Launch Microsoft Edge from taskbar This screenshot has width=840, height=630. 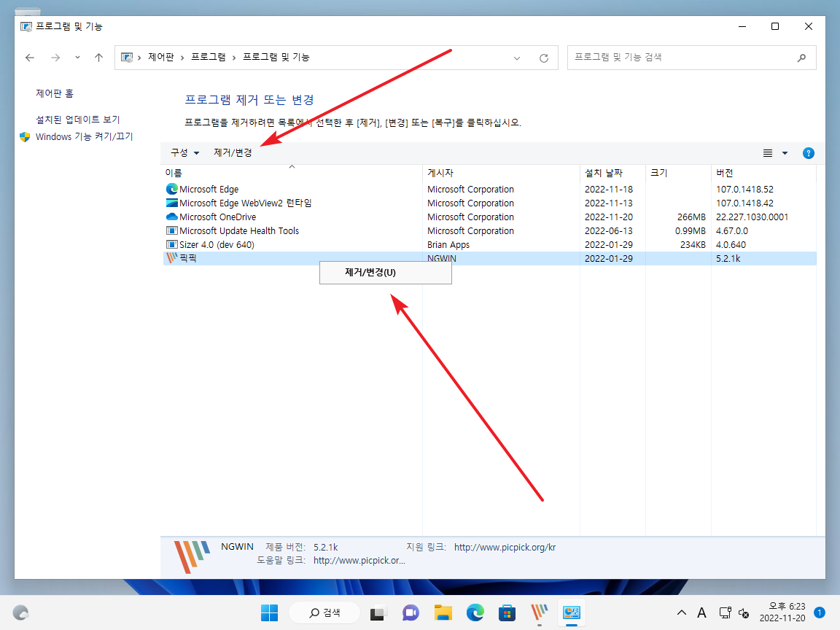[475, 612]
